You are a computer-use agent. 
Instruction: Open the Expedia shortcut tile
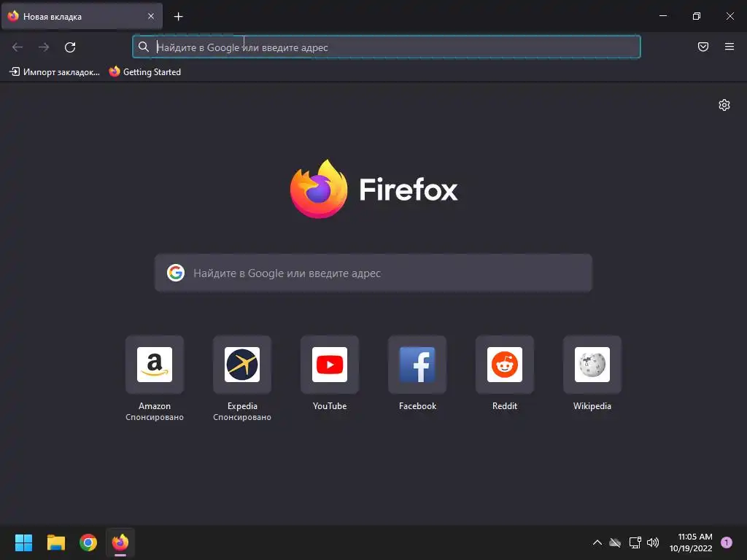point(242,365)
